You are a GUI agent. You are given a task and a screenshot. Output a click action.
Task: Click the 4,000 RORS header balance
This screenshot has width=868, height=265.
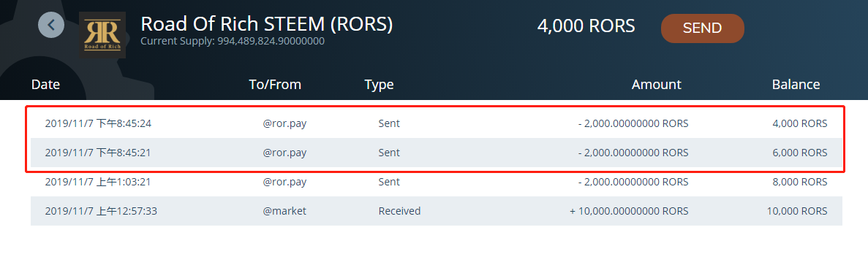[586, 26]
